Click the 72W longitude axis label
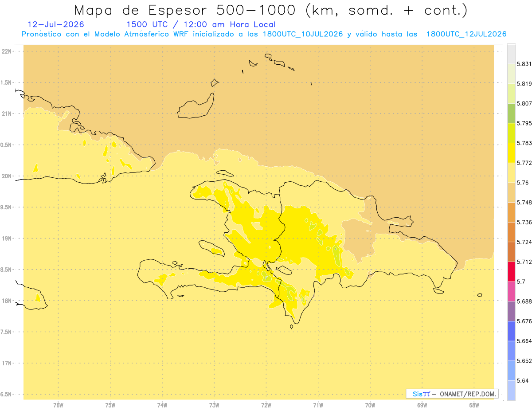 pos(266,405)
